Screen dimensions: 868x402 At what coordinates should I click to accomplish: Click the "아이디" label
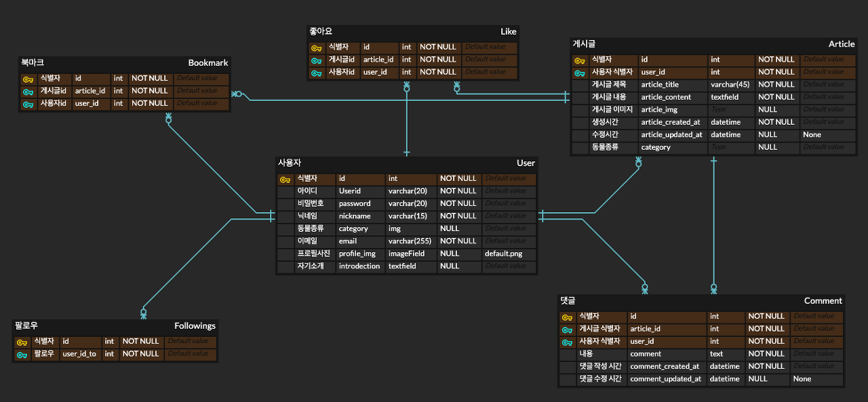[307, 191]
